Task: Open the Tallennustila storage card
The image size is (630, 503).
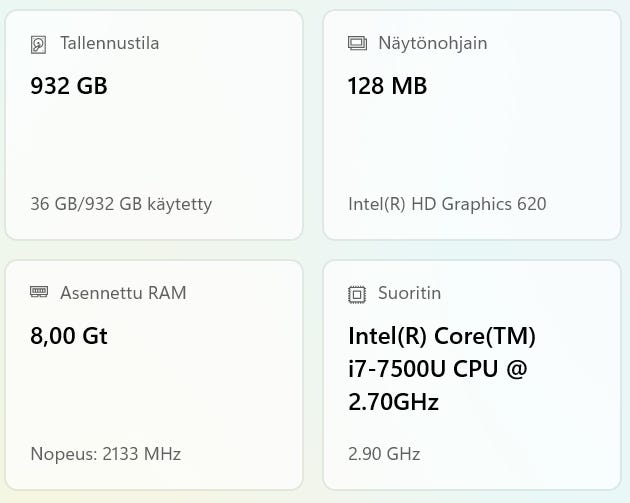Action: 154,125
